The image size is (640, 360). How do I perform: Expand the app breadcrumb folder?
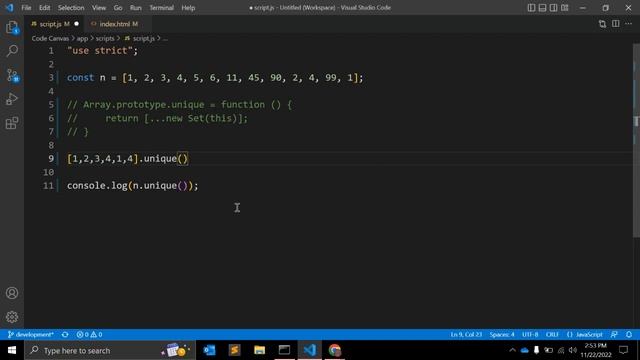point(82,38)
